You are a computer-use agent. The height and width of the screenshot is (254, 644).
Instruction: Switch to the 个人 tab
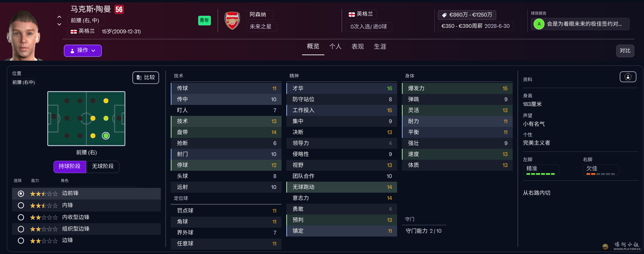335,47
